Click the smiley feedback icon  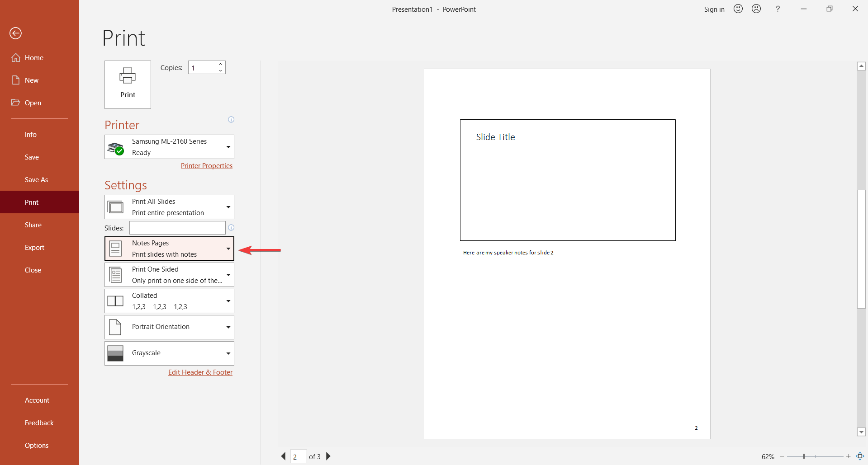point(738,9)
